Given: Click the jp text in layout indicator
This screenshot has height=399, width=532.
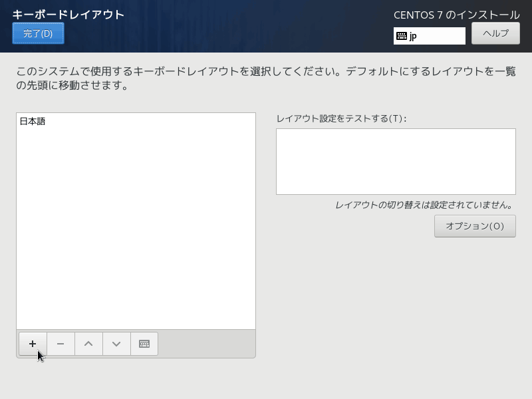Looking at the screenshot, I should (413, 36).
